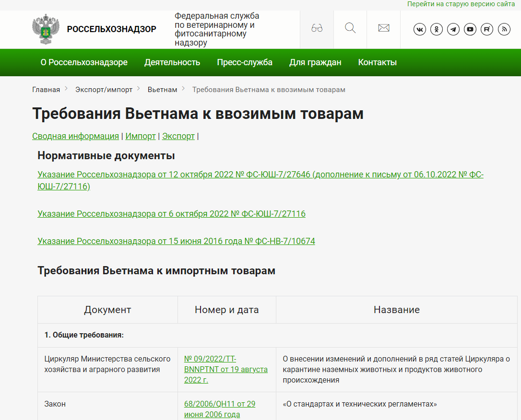Open the Экспорт link
This screenshot has width=521, height=420.
click(x=178, y=136)
